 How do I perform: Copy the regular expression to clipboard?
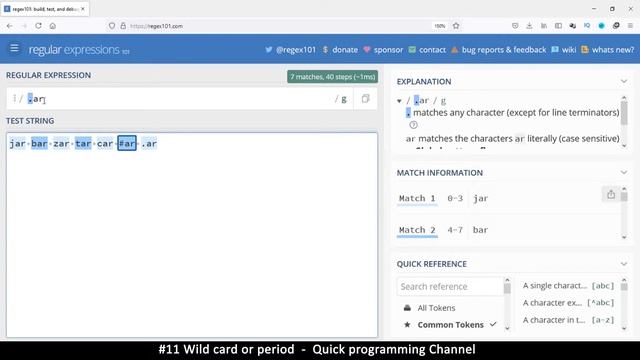point(365,99)
